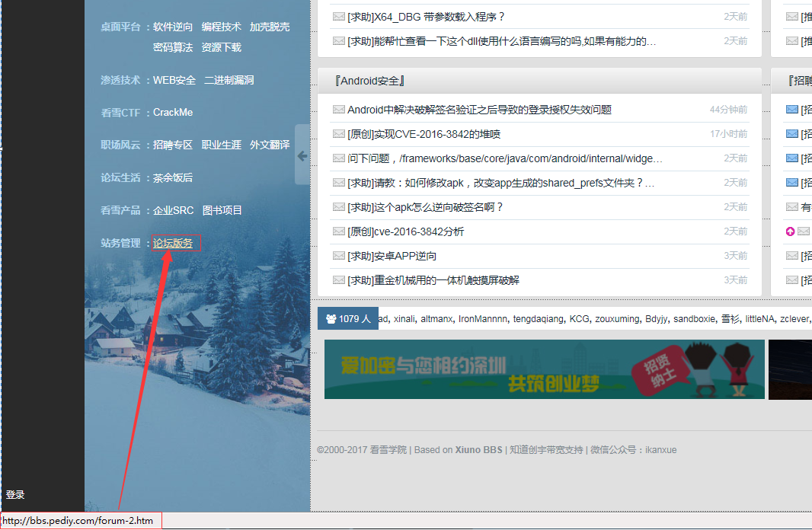
Task: Click envelope icon beside the dll语言 post
Action: tap(339, 41)
